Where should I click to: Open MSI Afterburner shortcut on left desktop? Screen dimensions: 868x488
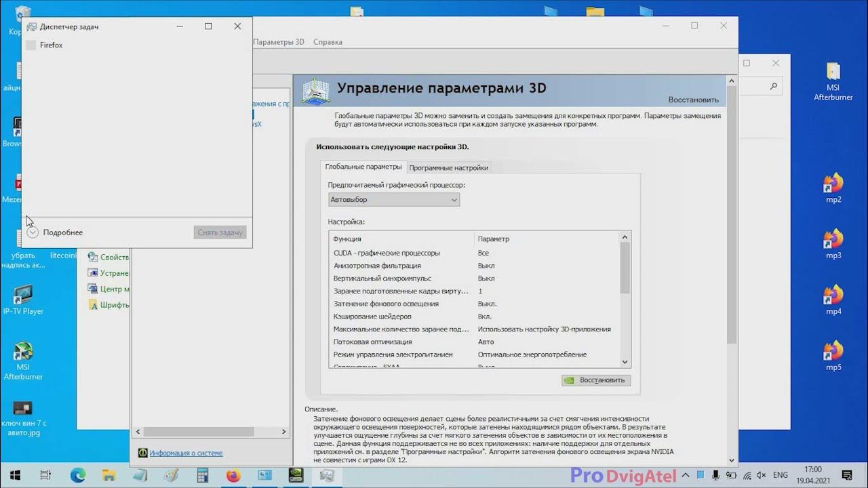coord(23,361)
